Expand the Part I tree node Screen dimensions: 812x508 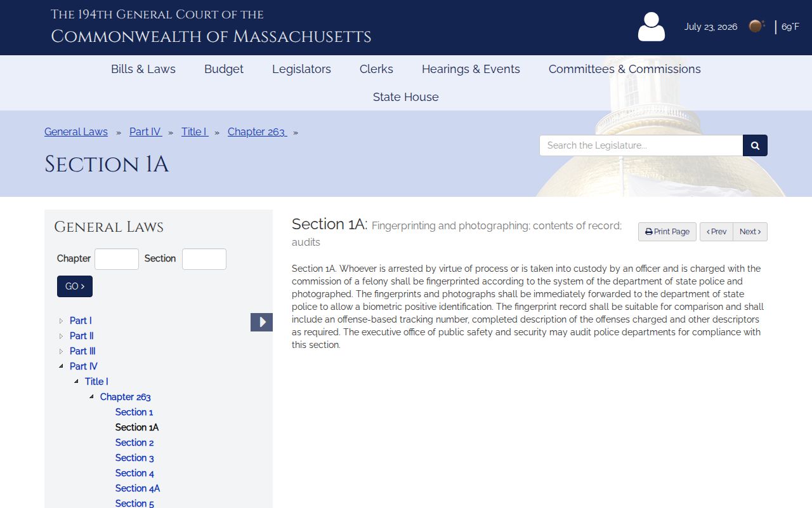62,321
